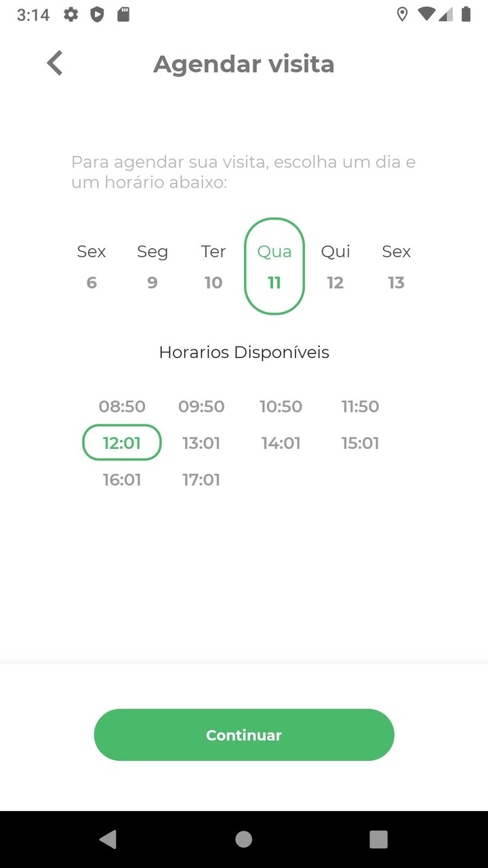Screen dimensions: 488x868
Task: Pick the 10:50 time slot
Action: point(281,406)
